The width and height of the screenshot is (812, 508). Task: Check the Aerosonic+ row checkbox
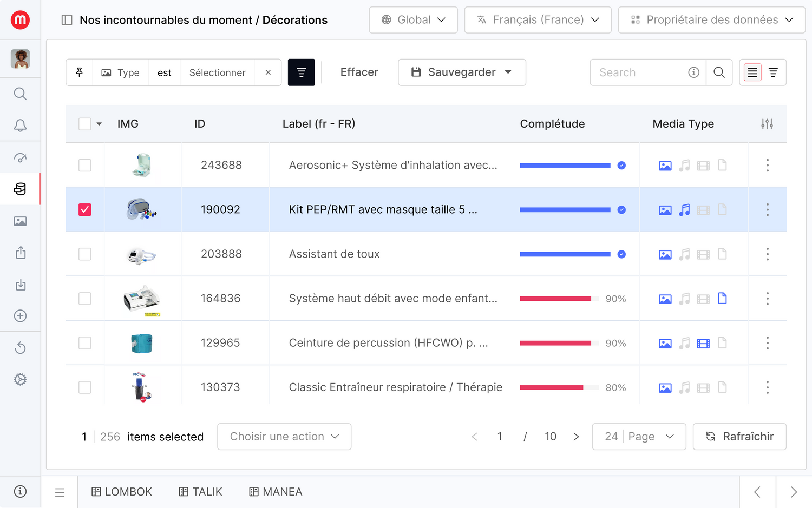pyautogui.click(x=85, y=166)
